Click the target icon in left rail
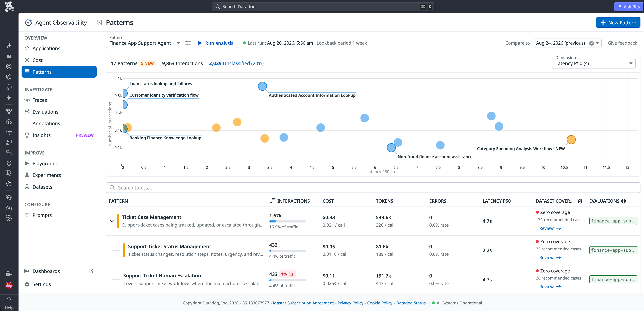 pos(9,66)
